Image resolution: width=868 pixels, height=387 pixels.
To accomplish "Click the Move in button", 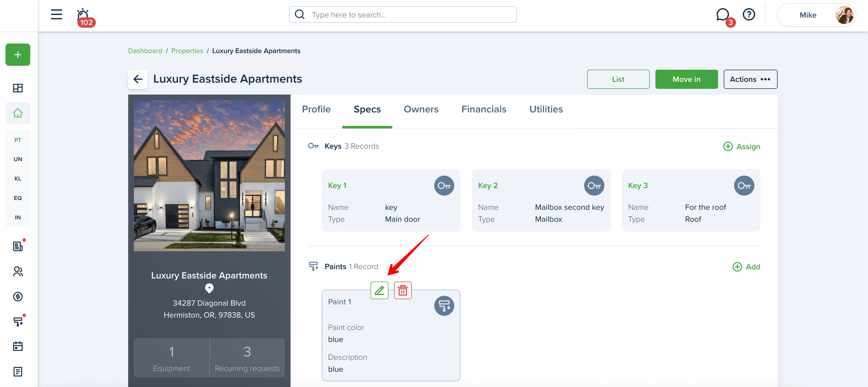I will point(686,79).
